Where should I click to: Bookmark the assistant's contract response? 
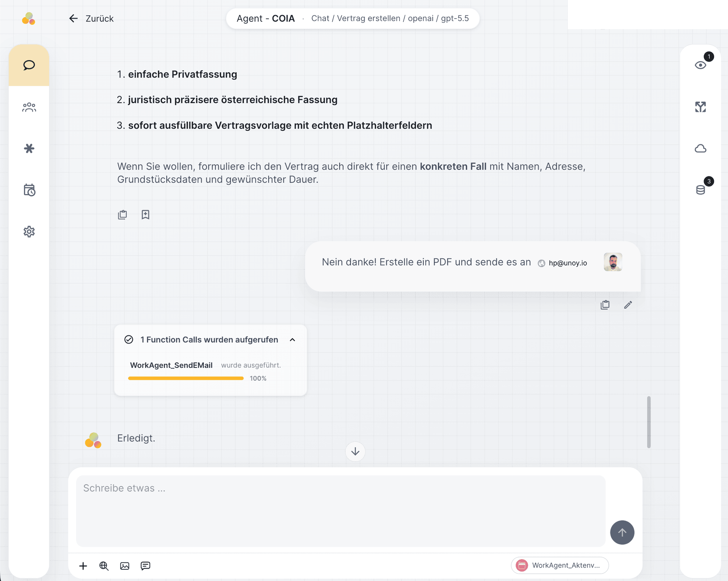145,215
